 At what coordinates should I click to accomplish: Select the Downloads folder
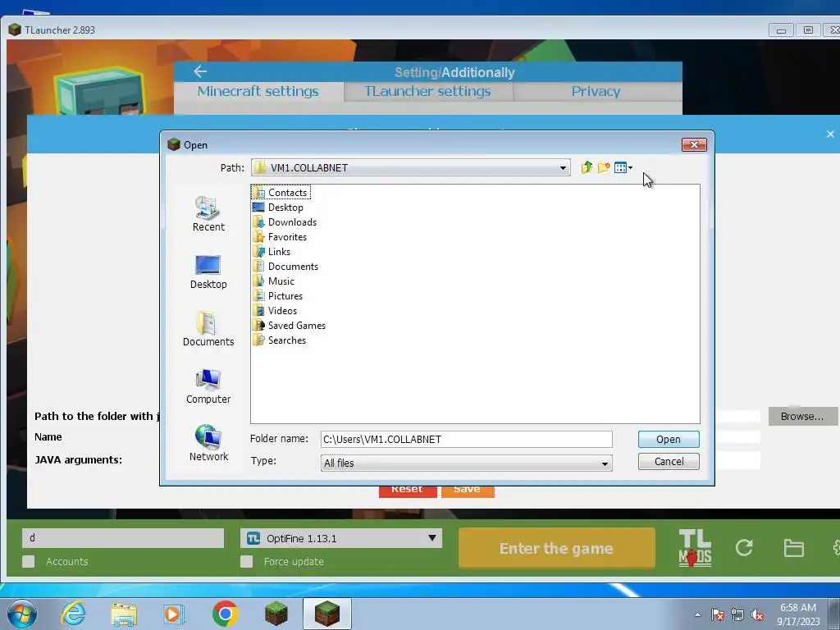285,222
